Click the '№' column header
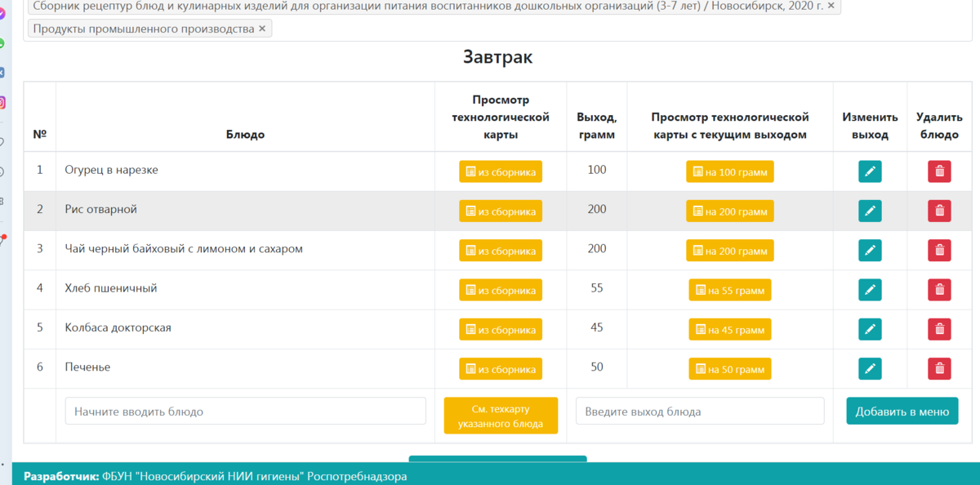Screen dimensions: 980x485 39,135
